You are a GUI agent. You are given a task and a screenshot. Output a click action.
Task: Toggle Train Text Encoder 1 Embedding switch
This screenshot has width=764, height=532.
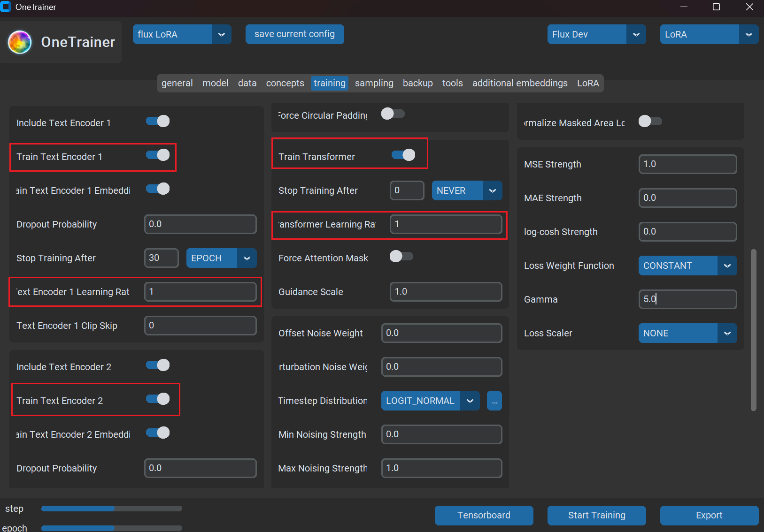point(158,189)
